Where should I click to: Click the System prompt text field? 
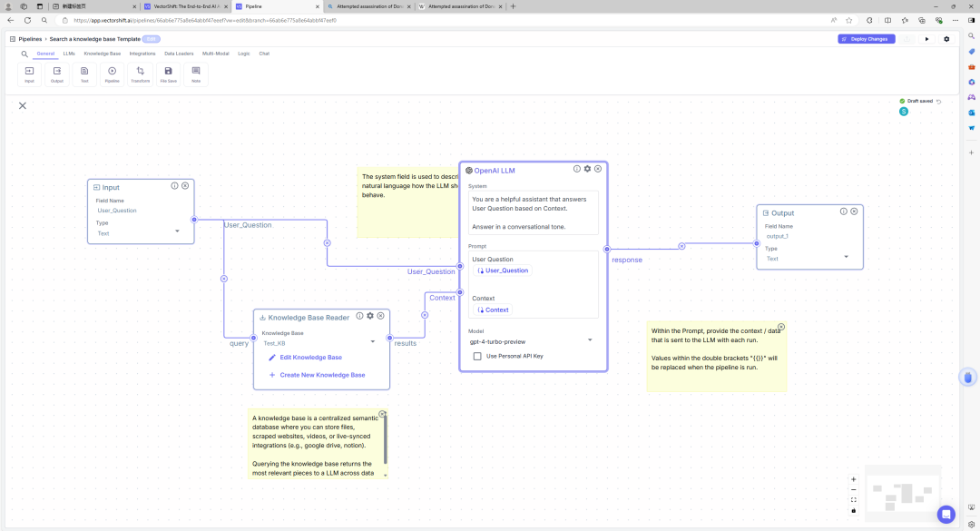pyautogui.click(x=533, y=212)
